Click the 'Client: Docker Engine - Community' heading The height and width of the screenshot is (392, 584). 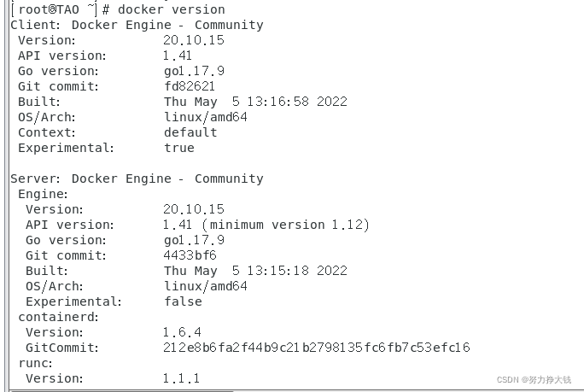(137, 25)
